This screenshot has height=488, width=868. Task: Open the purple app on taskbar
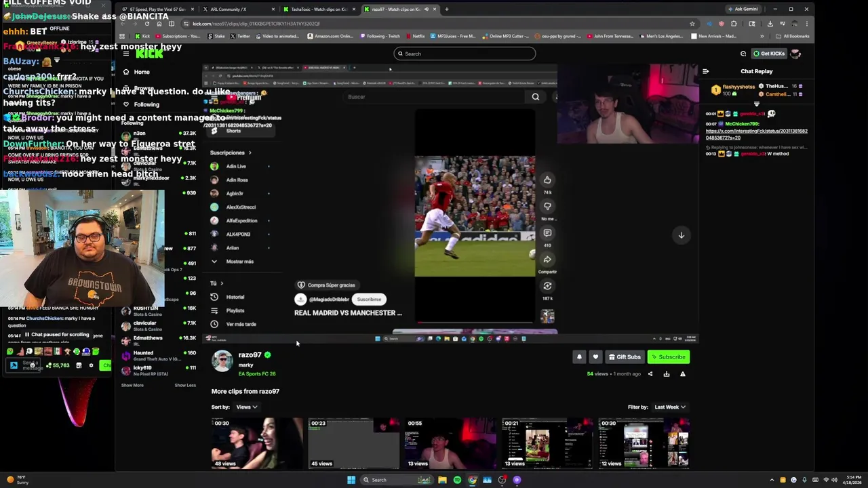pos(517,480)
